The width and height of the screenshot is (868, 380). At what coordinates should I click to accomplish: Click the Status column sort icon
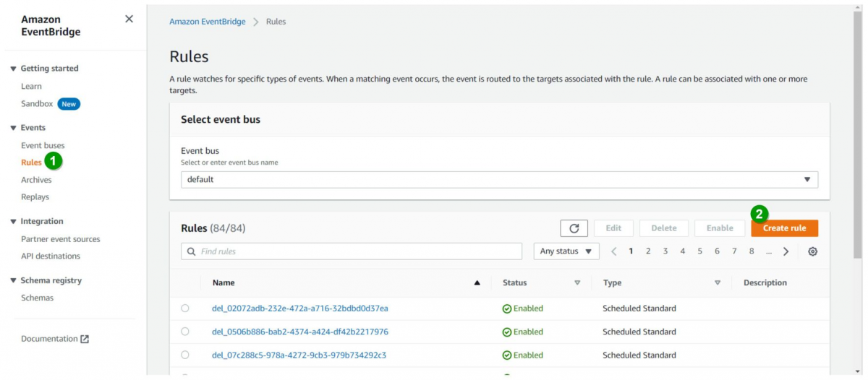pyautogui.click(x=577, y=283)
